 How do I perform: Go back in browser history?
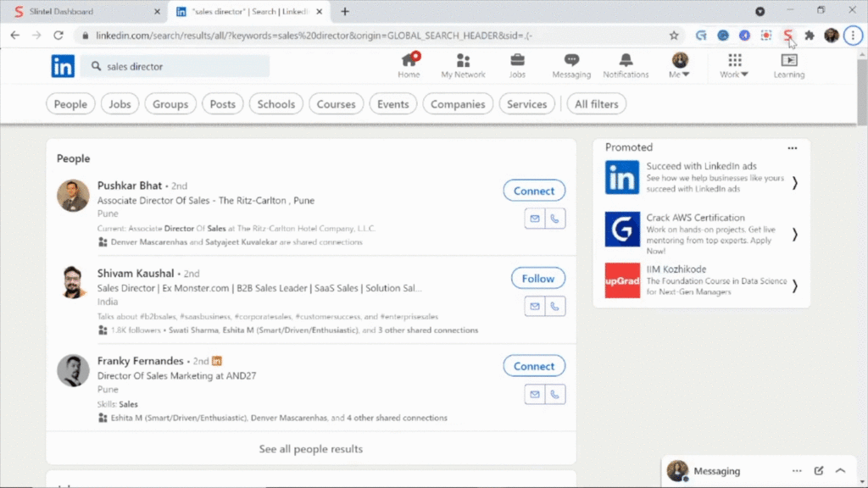15,36
